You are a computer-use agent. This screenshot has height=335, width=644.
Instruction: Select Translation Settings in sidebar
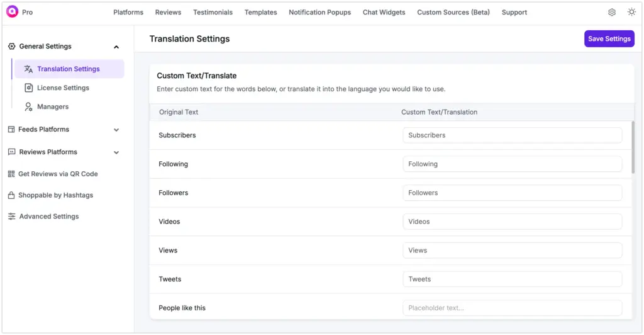click(69, 69)
